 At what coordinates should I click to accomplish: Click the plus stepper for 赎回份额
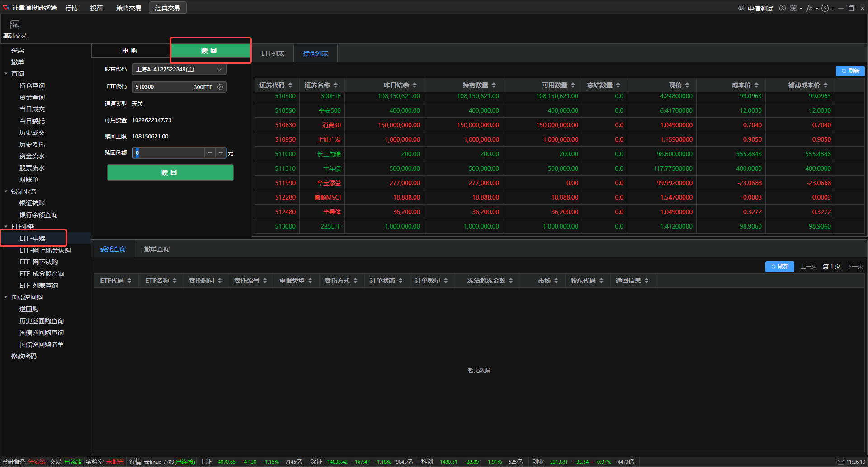tap(221, 153)
